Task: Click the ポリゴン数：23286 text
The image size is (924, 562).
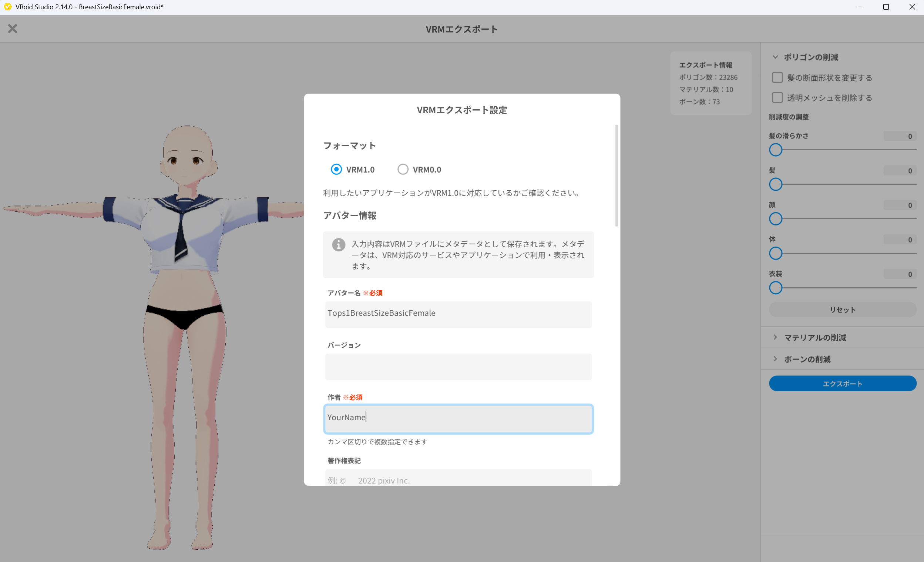Action: [708, 77]
